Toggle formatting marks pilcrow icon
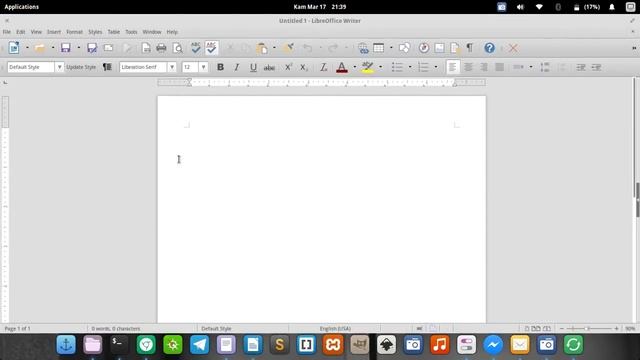Viewport: 640px width, 360px height. pos(470,48)
